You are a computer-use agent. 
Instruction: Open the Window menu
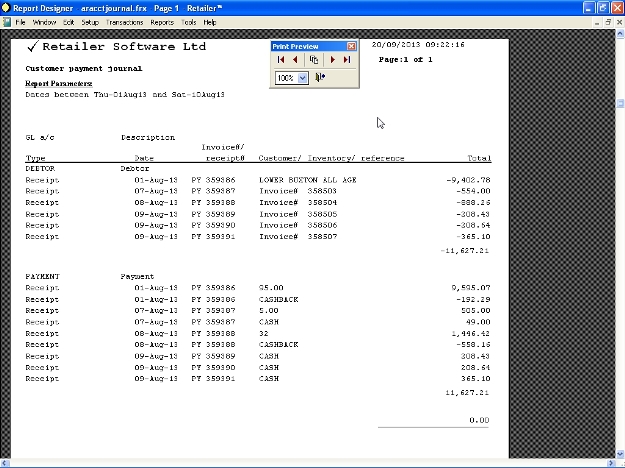pos(44,21)
